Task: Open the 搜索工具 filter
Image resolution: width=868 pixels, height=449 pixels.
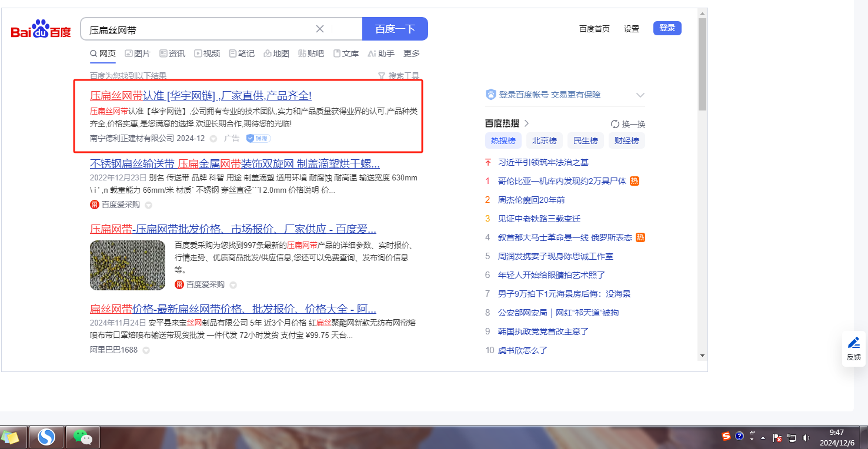Action: click(x=399, y=76)
